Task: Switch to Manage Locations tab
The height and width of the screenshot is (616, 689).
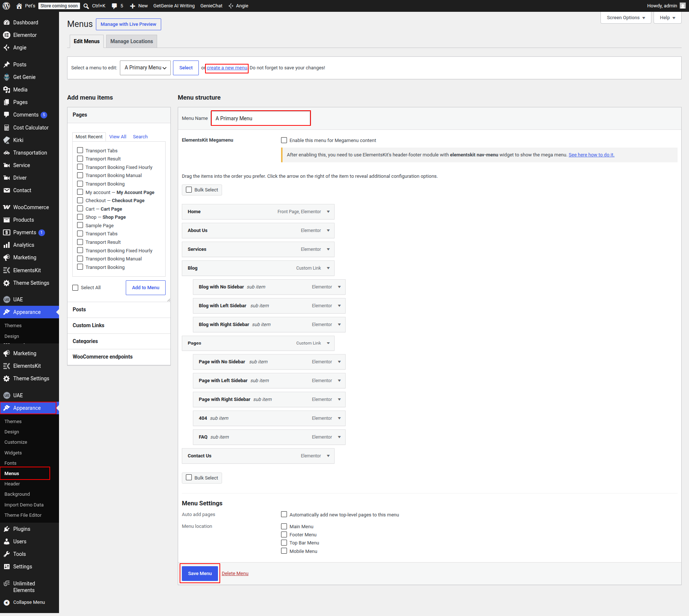Action: click(x=132, y=41)
